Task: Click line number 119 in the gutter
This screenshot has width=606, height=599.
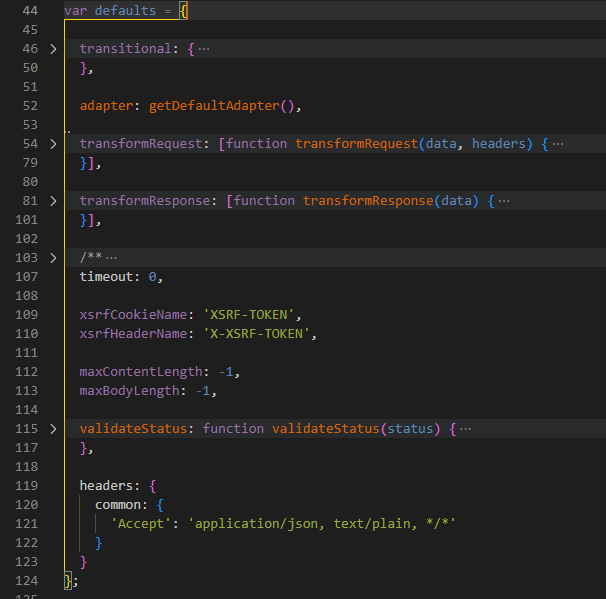Action: click(28, 486)
